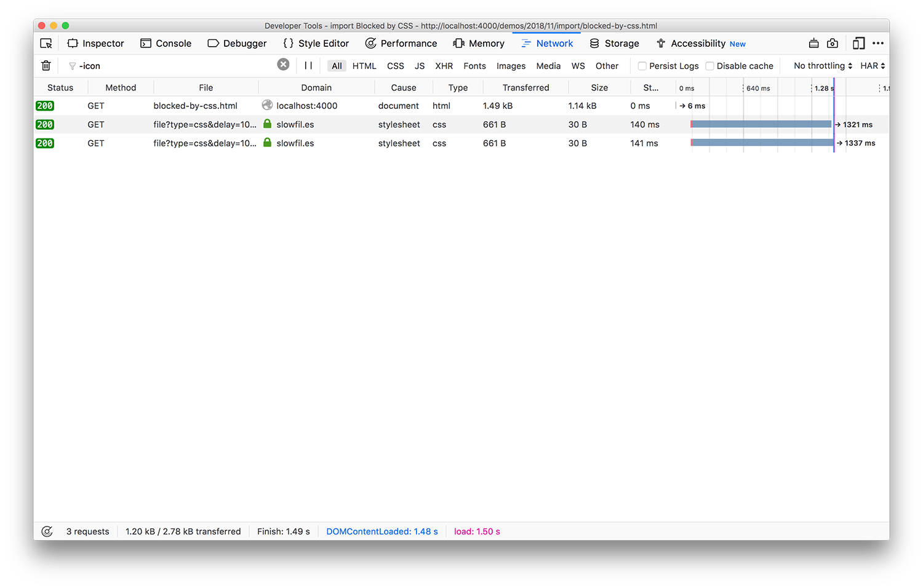Image resolution: width=923 pixels, height=588 pixels.
Task: Click the element picker icon
Action: coord(46,43)
